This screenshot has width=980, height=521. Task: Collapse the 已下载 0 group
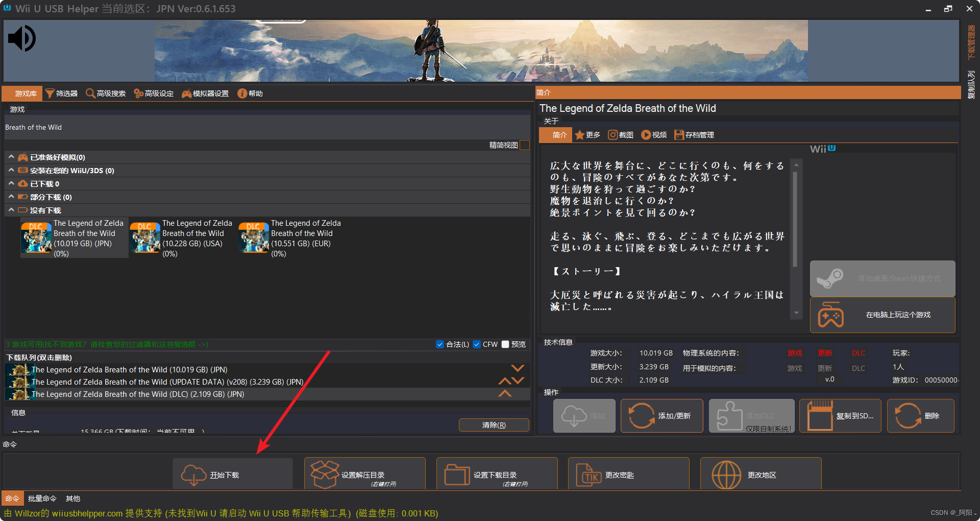(x=11, y=184)
